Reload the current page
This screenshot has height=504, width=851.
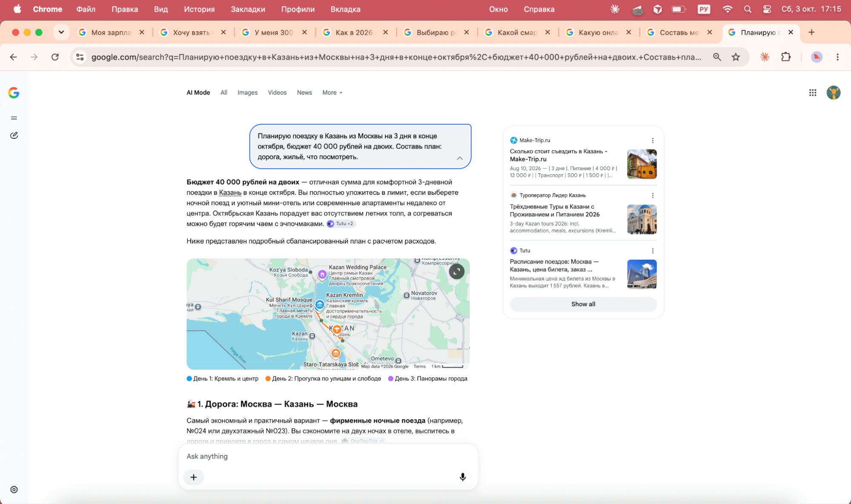click(55, 57)
